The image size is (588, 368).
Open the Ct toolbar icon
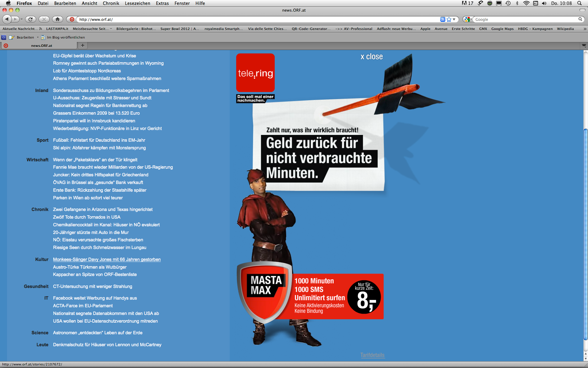(x=4, y=37)
